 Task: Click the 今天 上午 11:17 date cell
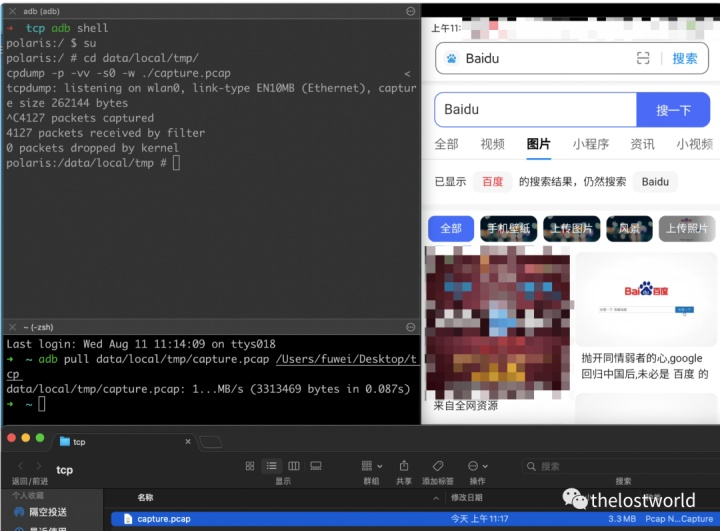479,519
